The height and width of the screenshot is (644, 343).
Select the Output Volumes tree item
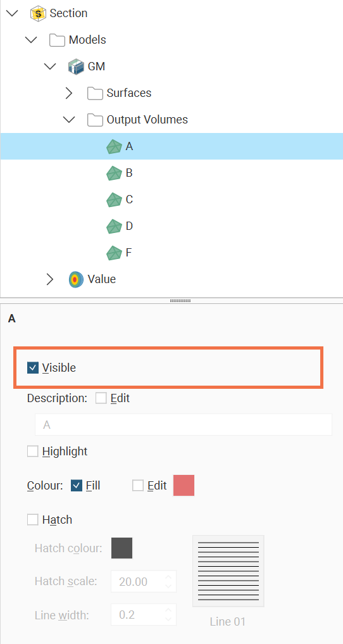point(147,120)
